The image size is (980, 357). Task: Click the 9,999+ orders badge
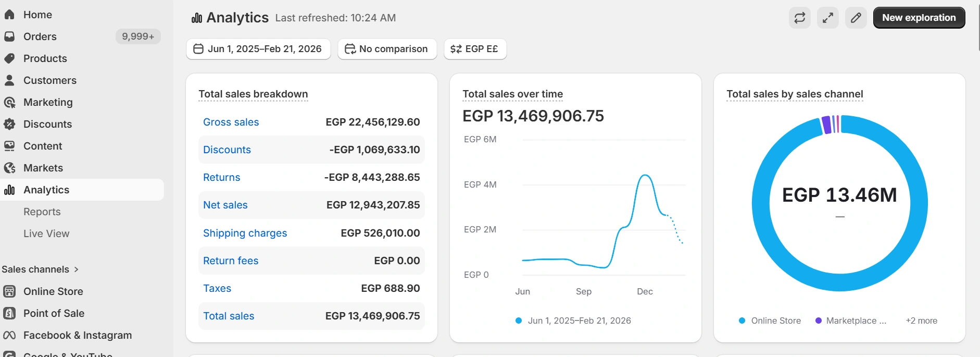[138, 36]
